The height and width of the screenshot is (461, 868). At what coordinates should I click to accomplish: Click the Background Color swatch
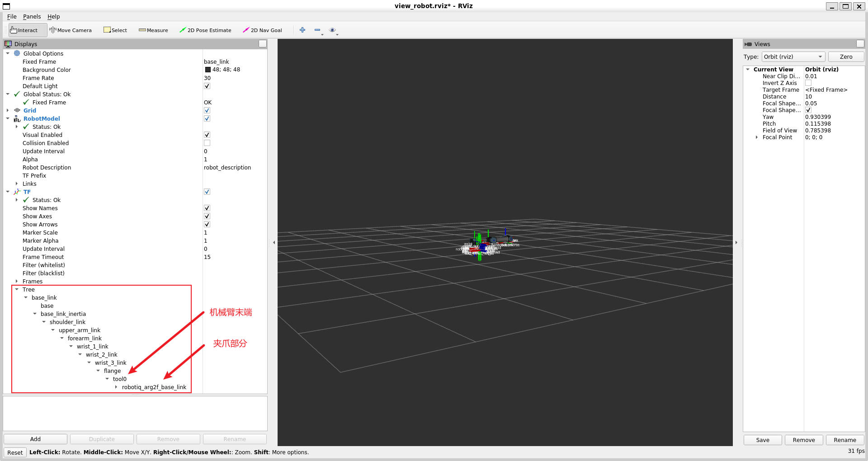pos(208,70)
